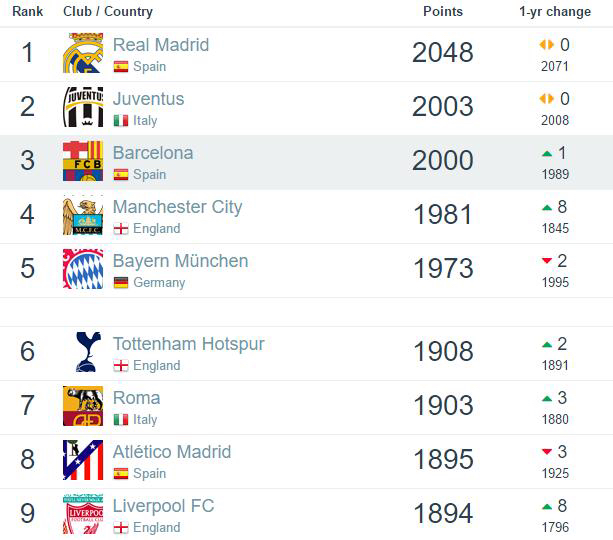Click the Manchester City club crest
This screenshot has width=613, height=540.
pos(83,215)
